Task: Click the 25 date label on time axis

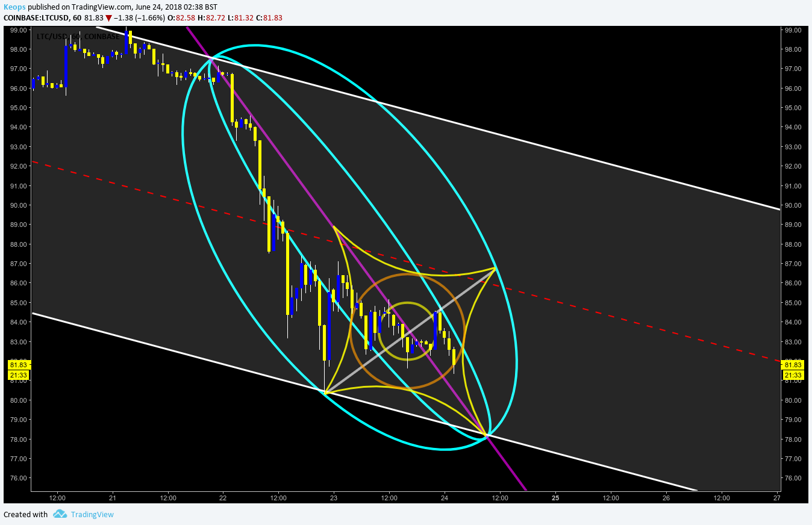Action: pyautogui.click(x=555, y=498)
